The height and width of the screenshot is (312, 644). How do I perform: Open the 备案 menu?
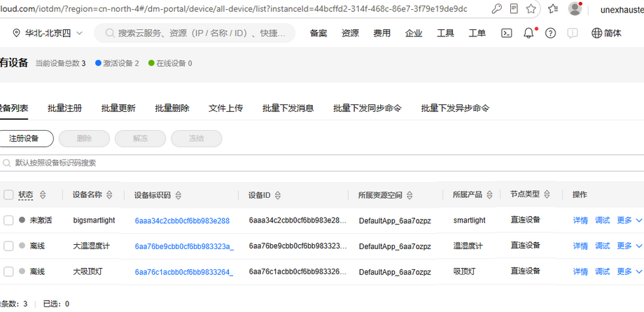[318, 34]
